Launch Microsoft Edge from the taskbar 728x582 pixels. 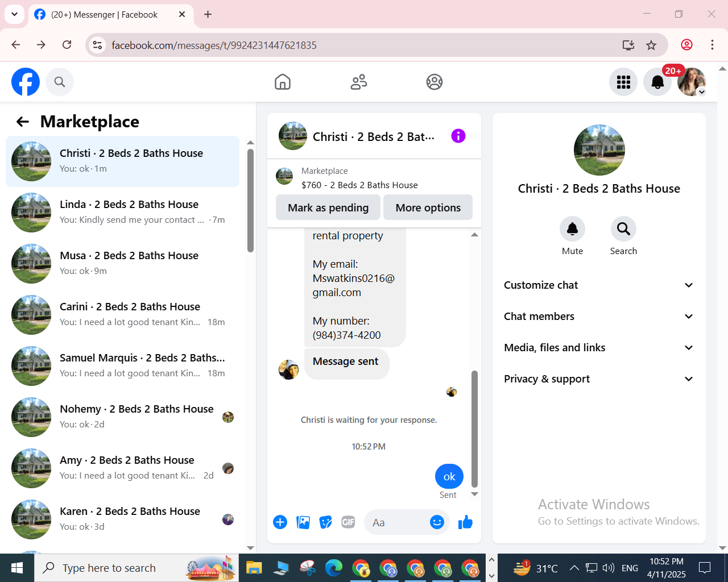[x=334, y=568]
